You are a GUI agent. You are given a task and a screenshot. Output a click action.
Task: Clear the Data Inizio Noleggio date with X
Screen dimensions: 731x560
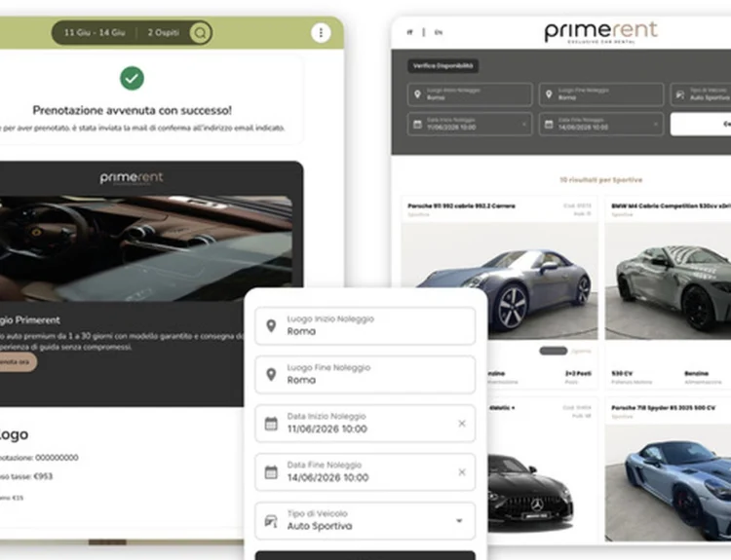point(462,423)
